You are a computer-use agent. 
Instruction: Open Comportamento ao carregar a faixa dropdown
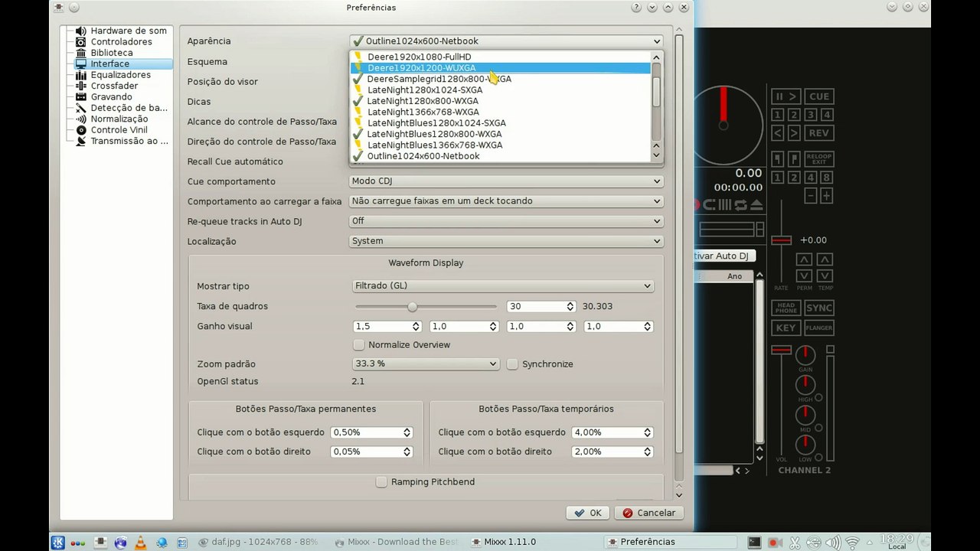pos(506,201)
